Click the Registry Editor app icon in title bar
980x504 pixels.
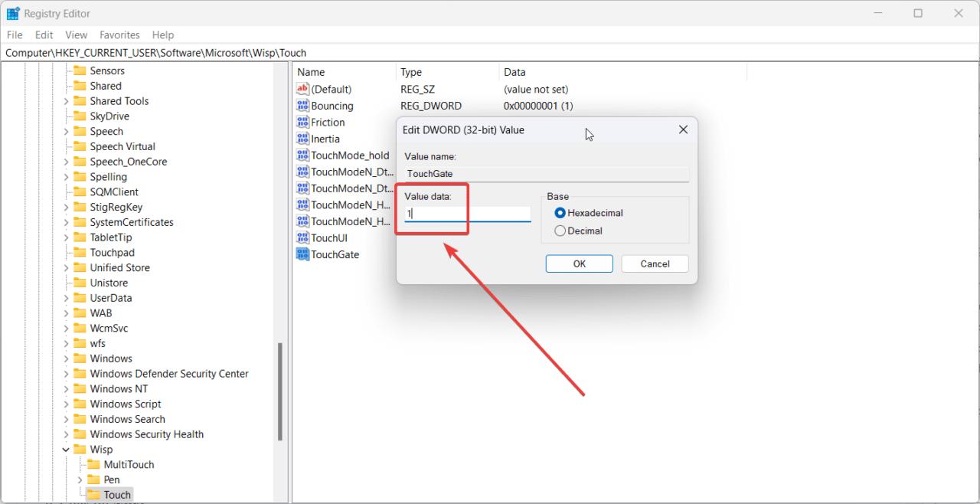click(13, 13)
